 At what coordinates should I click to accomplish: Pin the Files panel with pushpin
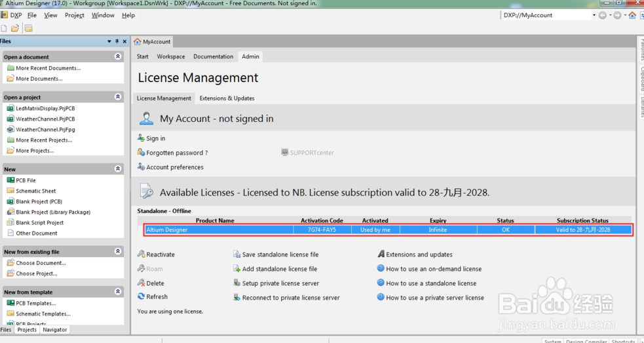pyautogui.click(x=117, y=41)
